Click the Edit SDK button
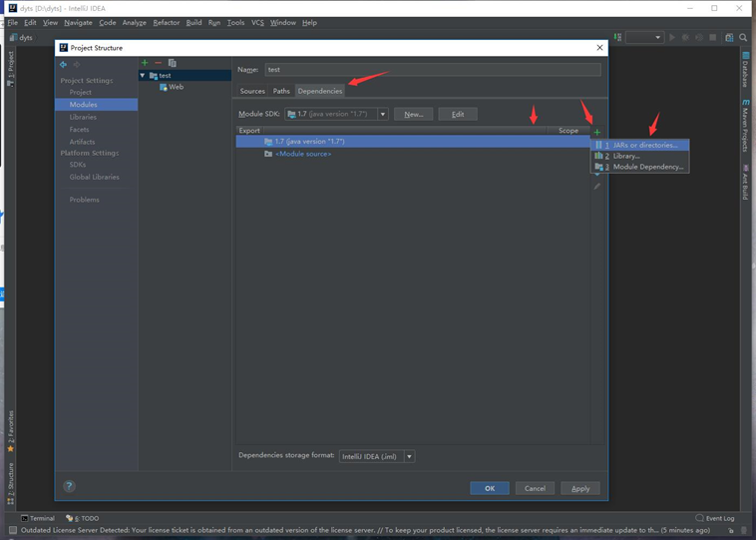The width and height of the screenshot is (756, 540). 458,114
